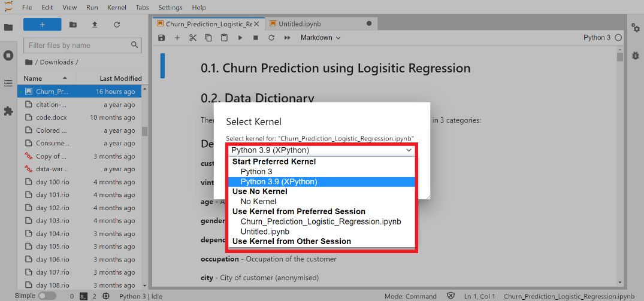Open the Extension Manager puzzle icon

(x=8, y=111)
